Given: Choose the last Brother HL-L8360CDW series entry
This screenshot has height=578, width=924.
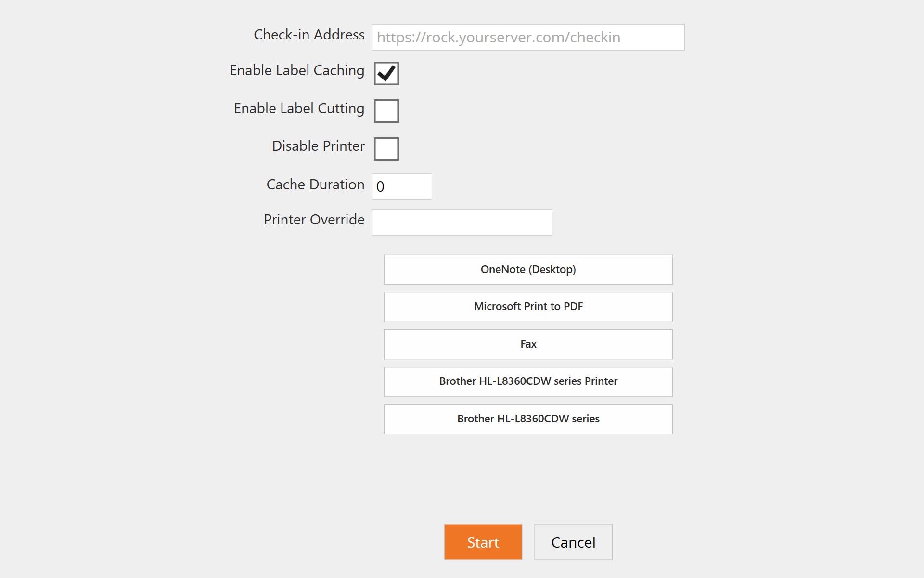Looking at the screenshot, I should coord(528,419).
